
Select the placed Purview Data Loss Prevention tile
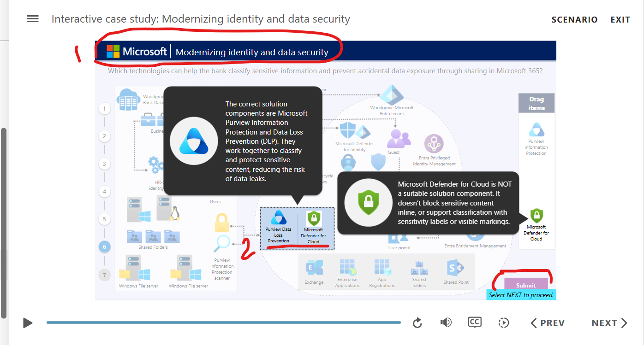(x=279, y=227)
